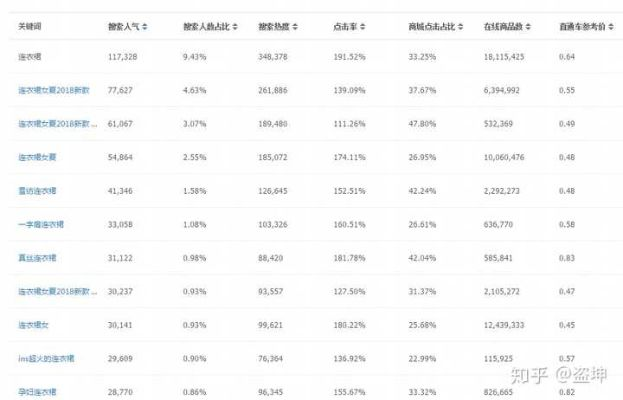Screen dimensions: 623x400
Task: Open keyword link with 77,627 搜索人气
Action: click(x=55, y=90)
